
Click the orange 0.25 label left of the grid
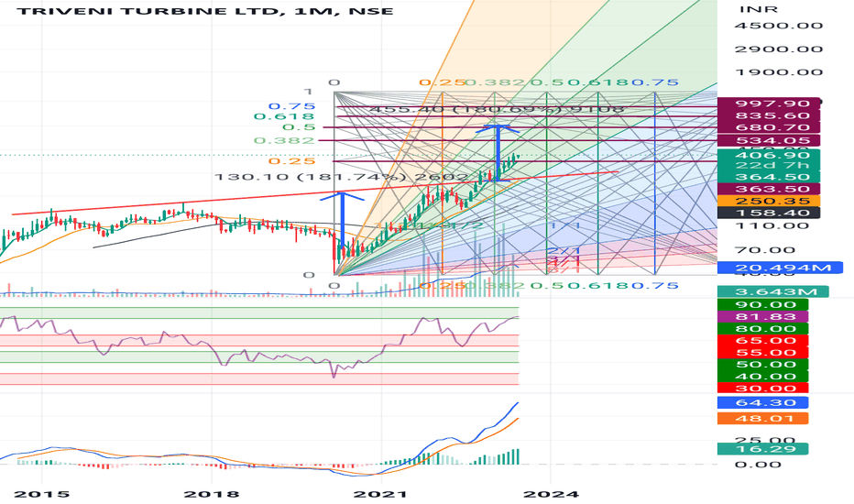[291, 161]
